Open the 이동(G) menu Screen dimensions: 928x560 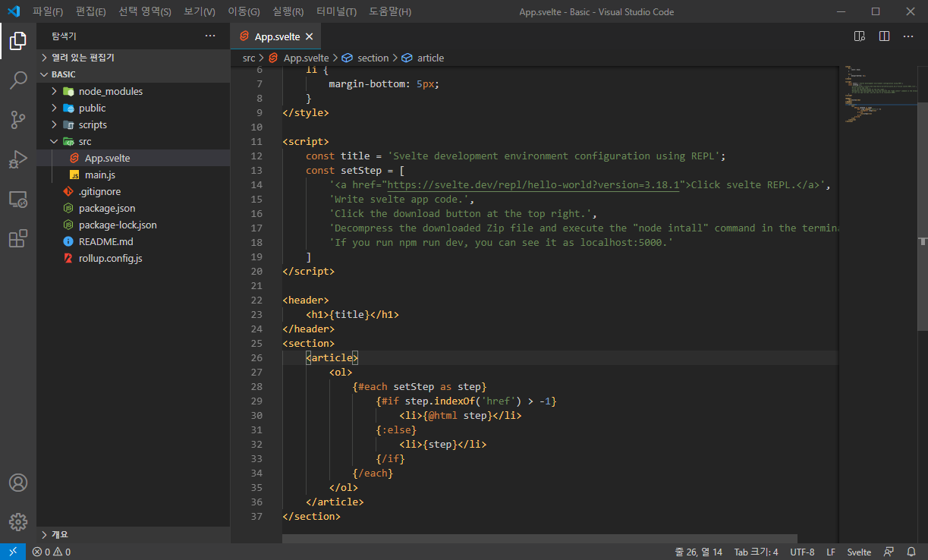point(244,11)
